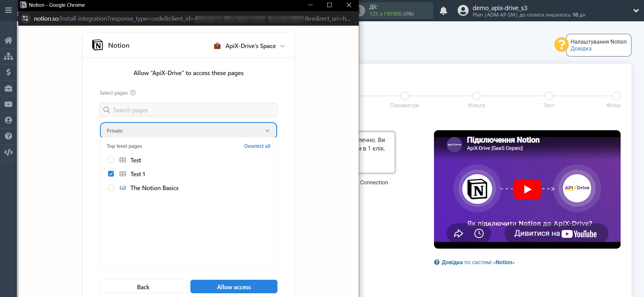Select the Параметри step circle

(404, 96)
